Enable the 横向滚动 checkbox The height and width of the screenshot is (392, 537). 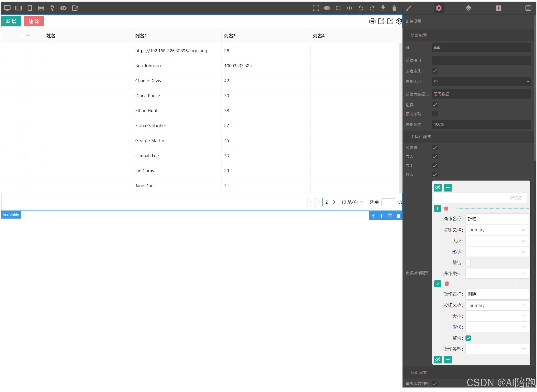coord(435,114)
